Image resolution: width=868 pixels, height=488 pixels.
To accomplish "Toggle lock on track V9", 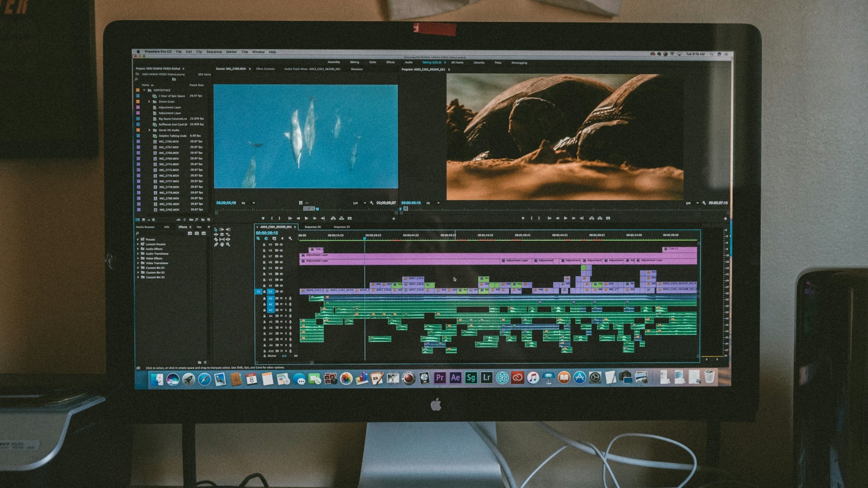I will click(x=264, y=244).
